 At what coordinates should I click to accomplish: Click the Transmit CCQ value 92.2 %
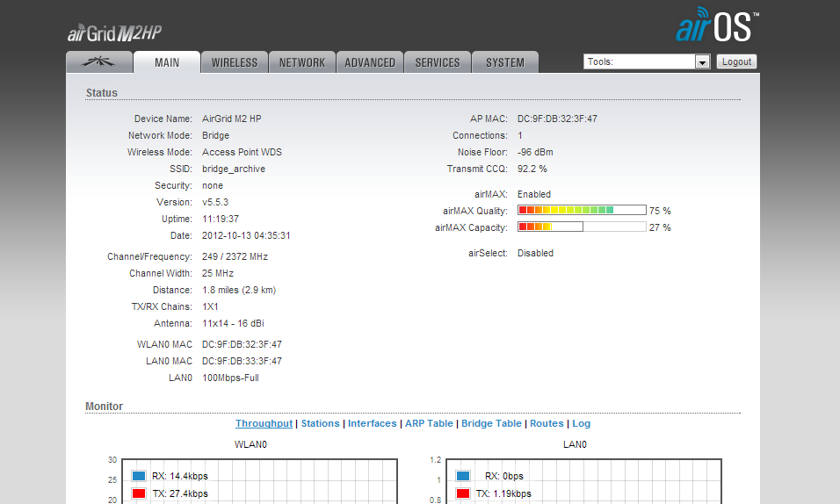tap(532, 169)
